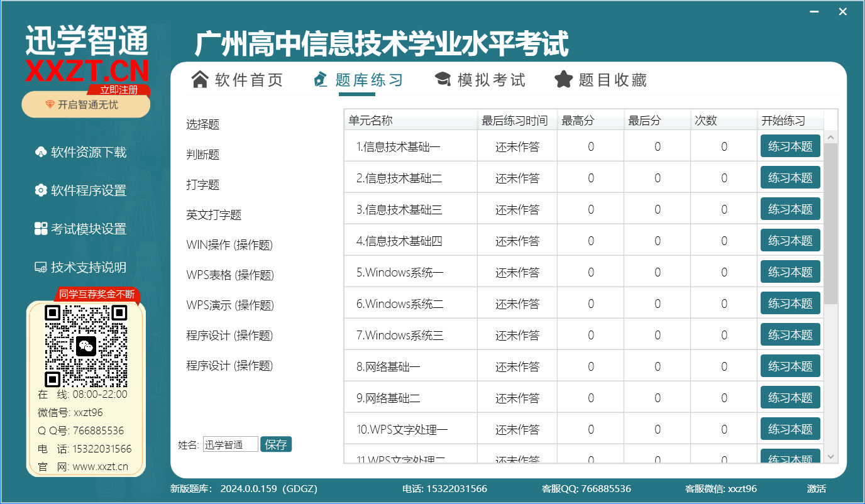Viewport: 865px width, 504px height.
Task: Start practicing 1.信息技术基础一 with 练习本题
Action: (x=790, y=145)
